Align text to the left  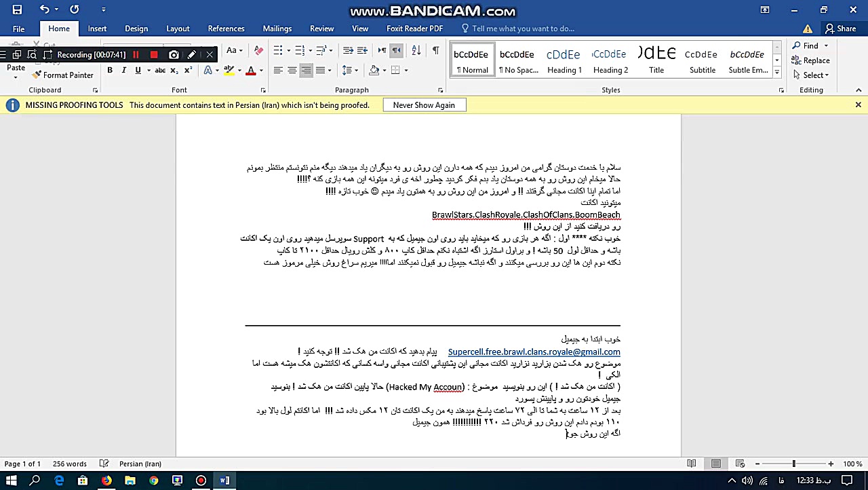[278, 70]
